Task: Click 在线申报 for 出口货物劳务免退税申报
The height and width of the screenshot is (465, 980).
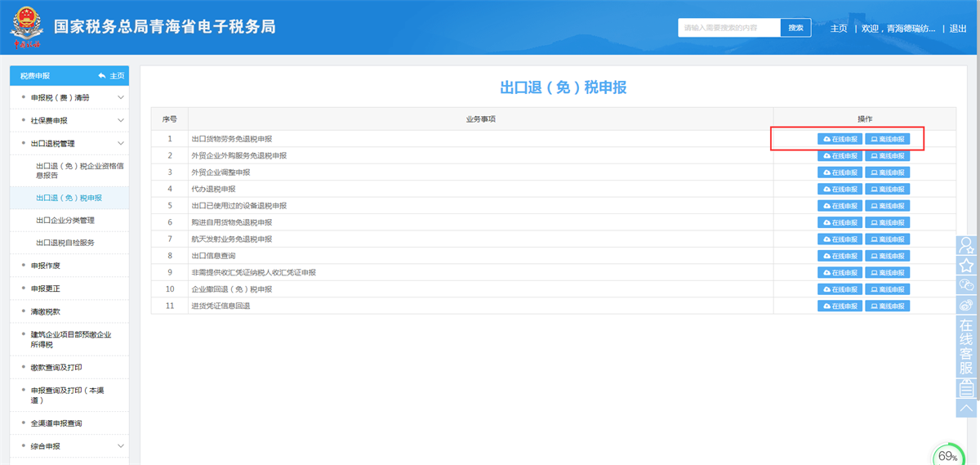Action: (x=840, y=139)
